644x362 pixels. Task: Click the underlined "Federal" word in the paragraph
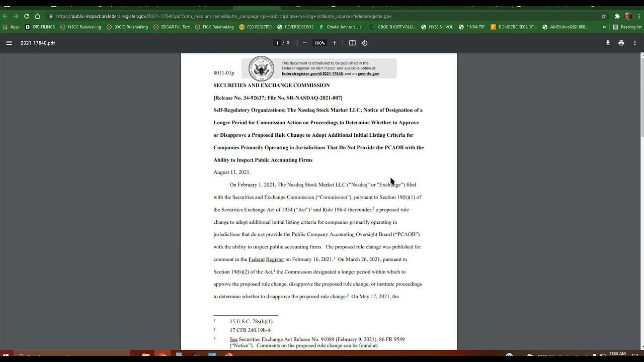click(256, 259)
